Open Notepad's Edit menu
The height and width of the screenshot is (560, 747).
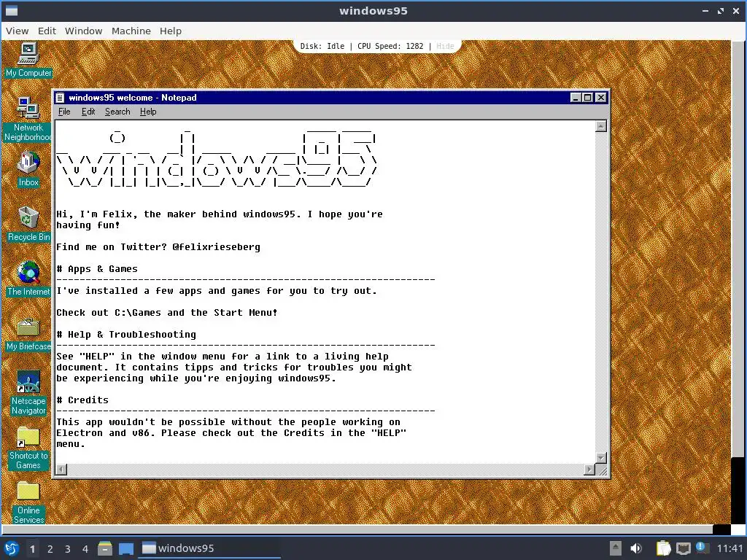point(88,112)
